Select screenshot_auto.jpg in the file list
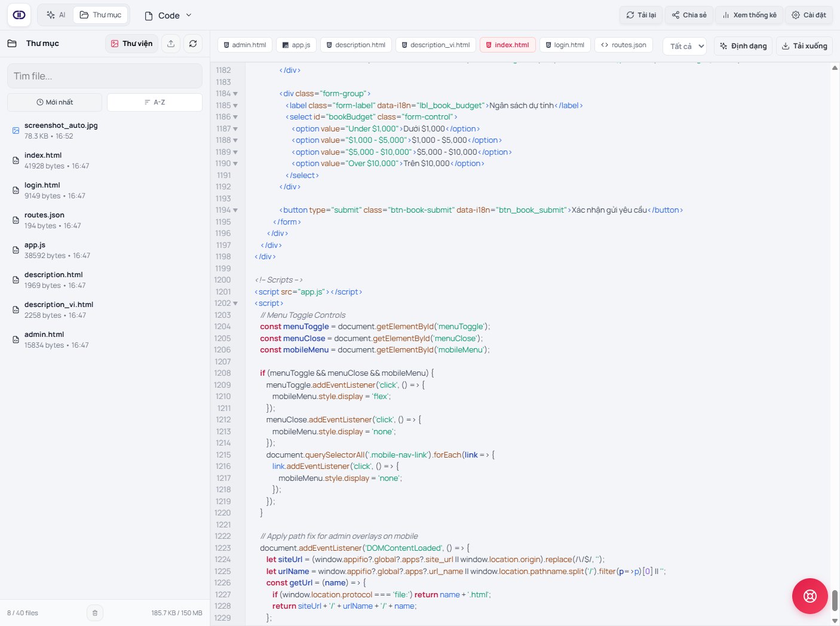 pyautogui.click(x=105, y=130)
